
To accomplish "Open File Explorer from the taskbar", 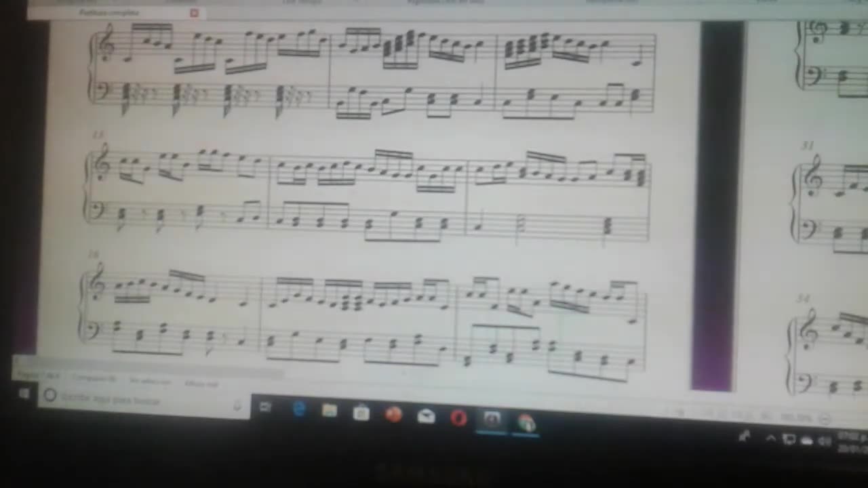I will pyautogui.click(x=330, y=411).
